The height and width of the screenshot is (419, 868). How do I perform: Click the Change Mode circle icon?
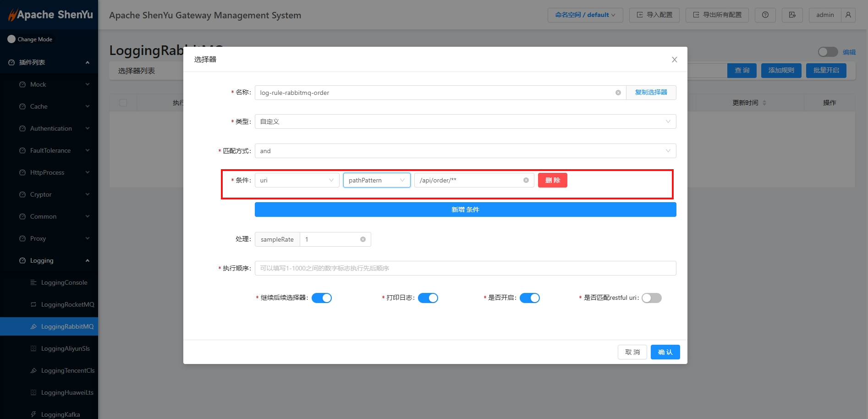[x=11, y=39]
